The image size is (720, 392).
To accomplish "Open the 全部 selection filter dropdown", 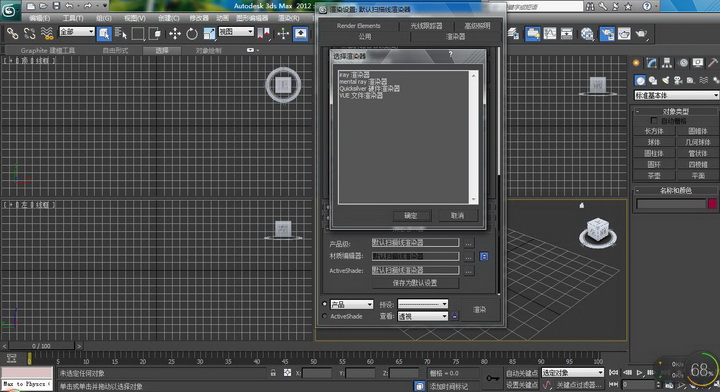I will pos(77,32).
